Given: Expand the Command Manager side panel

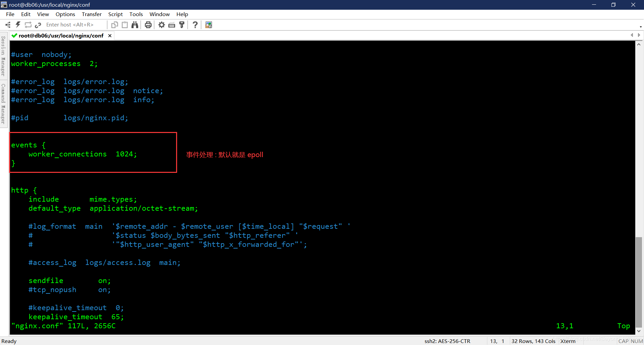Looking at the screenshot, I should point(3,104).
